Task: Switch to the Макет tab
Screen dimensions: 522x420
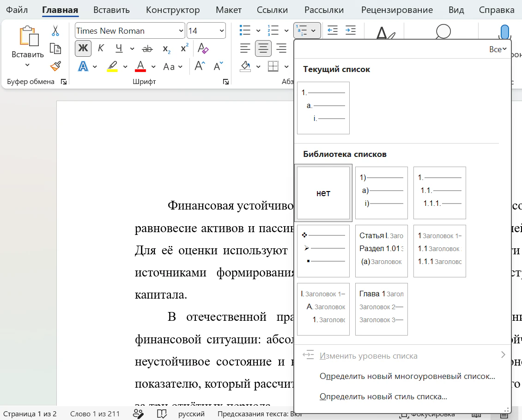Action: point(228,10)
